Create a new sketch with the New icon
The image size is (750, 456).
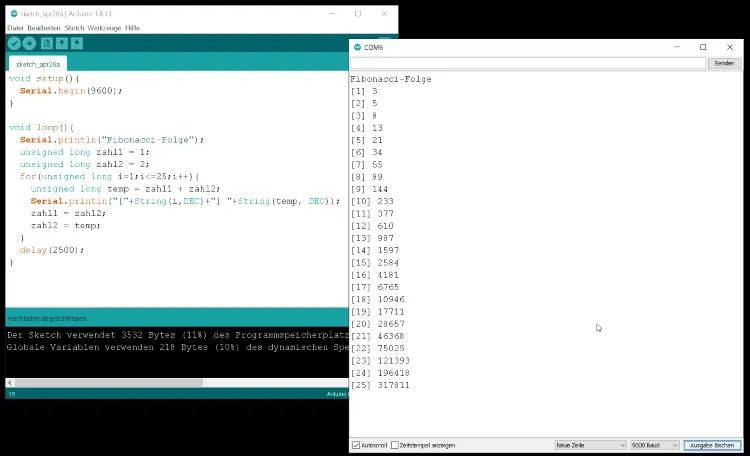[46, 44]
